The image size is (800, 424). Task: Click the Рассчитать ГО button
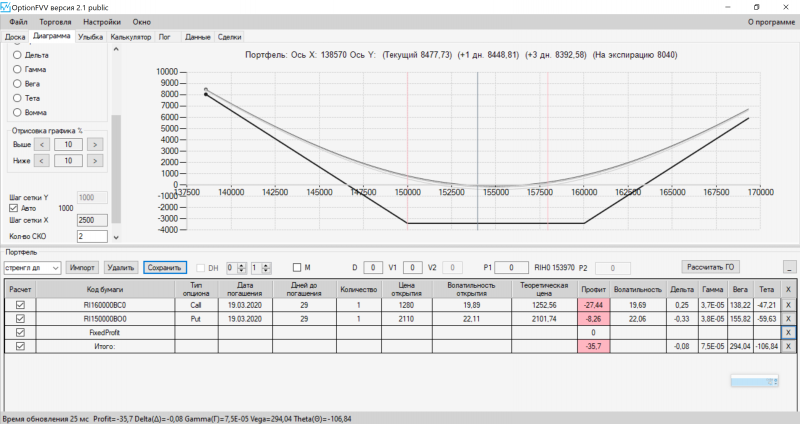[x=710, y=267]
